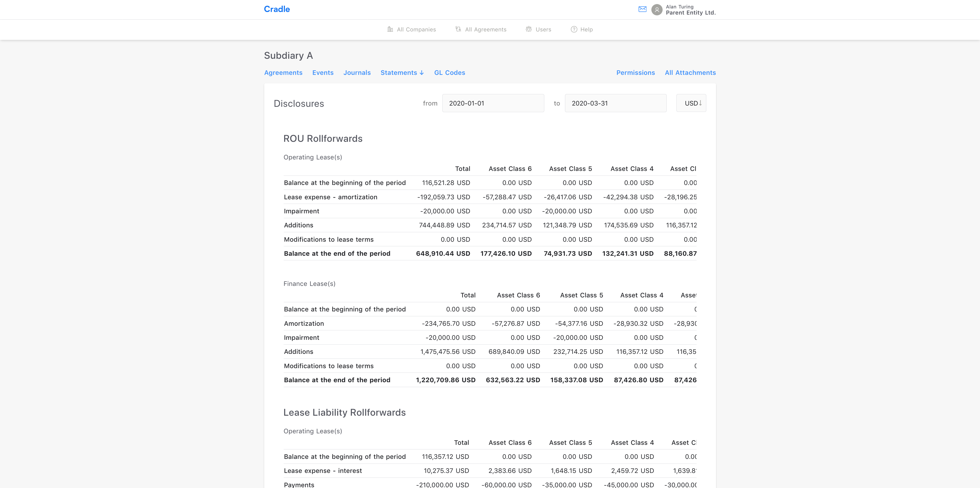Click operating additions 234,714.57 USD

coord(507,225)
